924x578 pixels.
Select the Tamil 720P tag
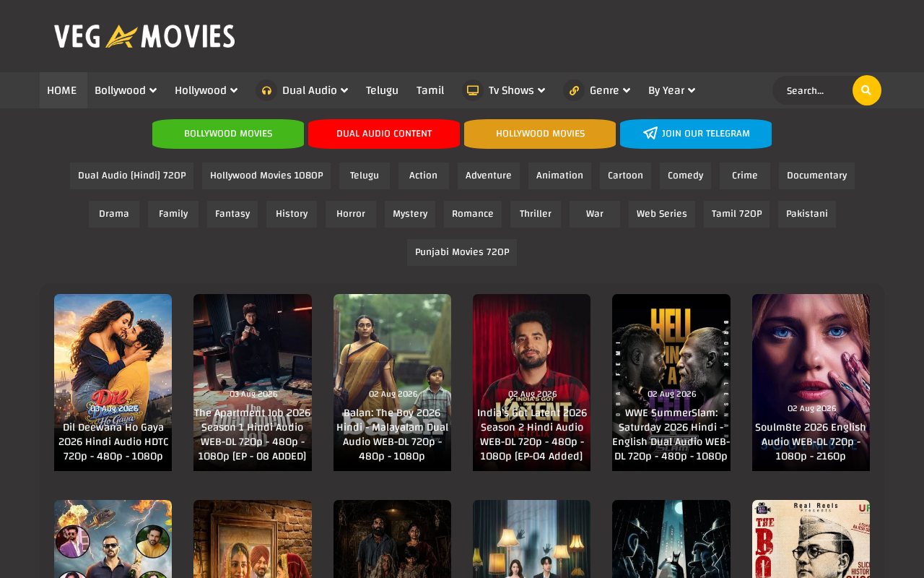(736, 214)
